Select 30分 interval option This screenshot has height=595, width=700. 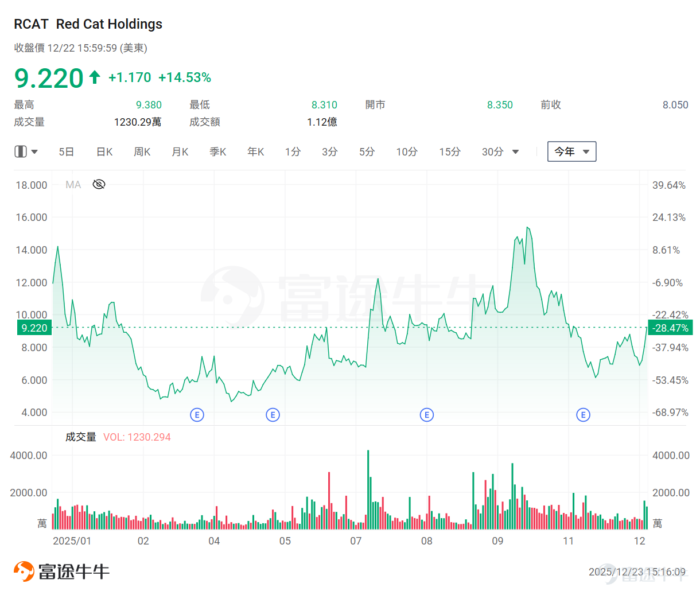[x=493, y=151]
